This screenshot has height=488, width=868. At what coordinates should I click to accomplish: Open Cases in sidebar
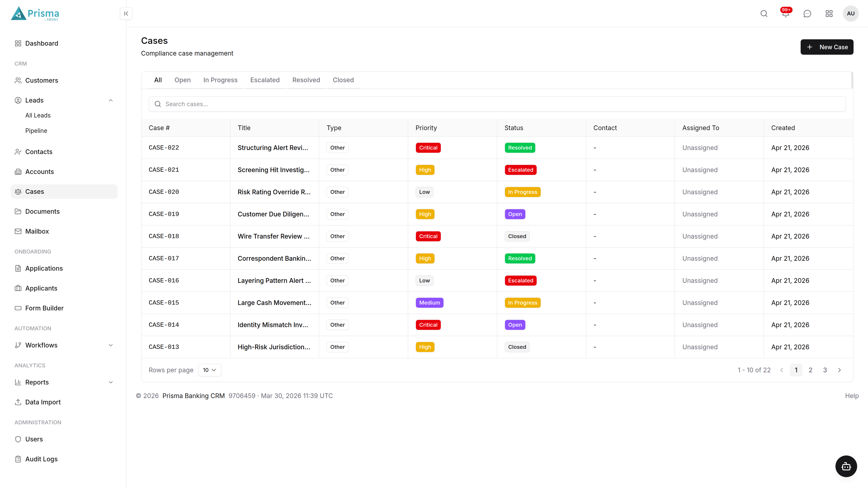click(x=64, y=192)
